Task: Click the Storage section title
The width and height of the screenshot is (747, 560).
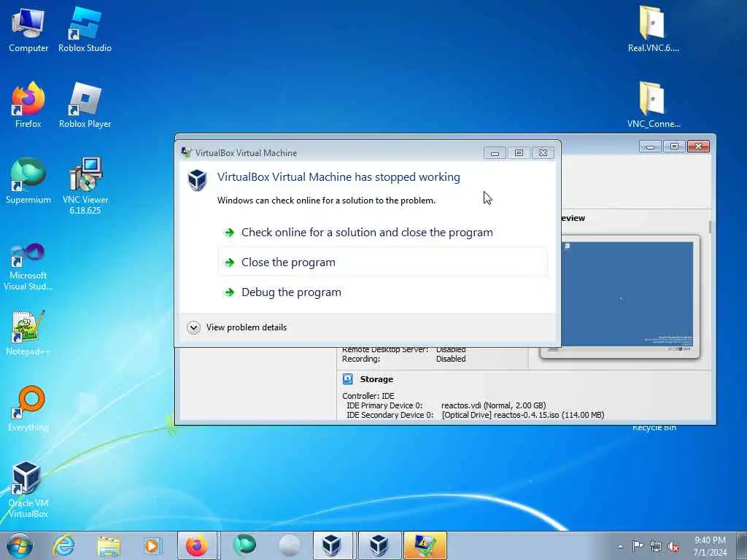Action: [x=376, y=379]
